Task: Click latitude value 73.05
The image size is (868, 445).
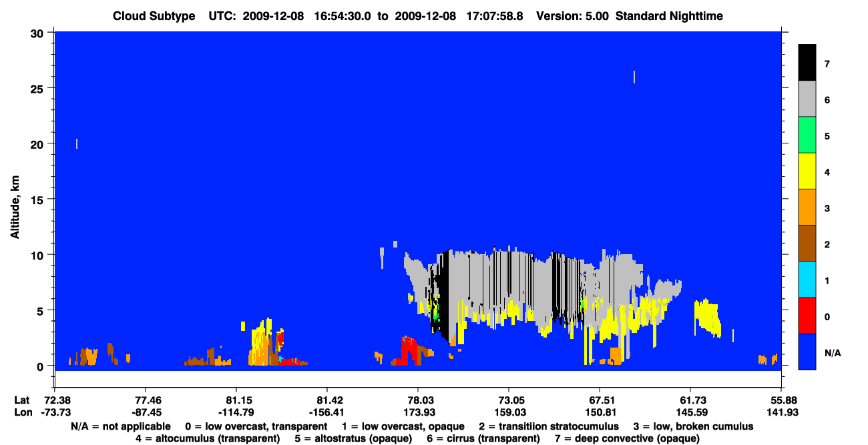Action: [x=509, y=400]
